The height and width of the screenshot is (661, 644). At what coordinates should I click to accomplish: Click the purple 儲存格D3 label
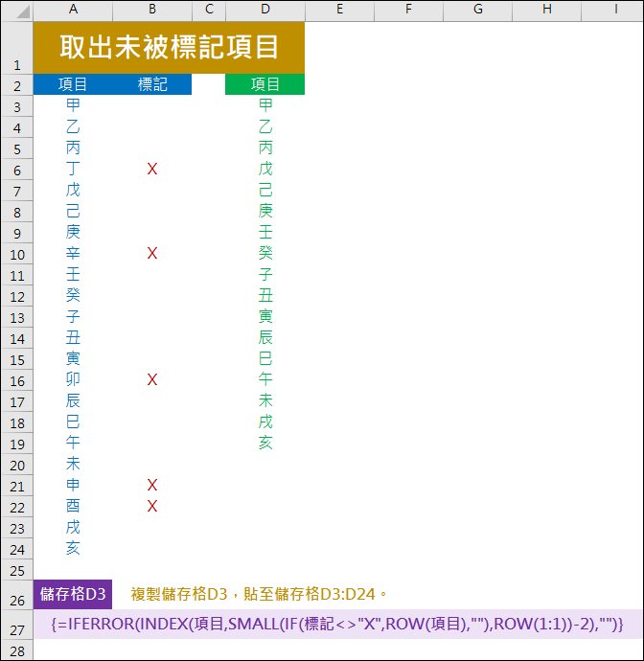pyautogui.click(x=73, y=594)
